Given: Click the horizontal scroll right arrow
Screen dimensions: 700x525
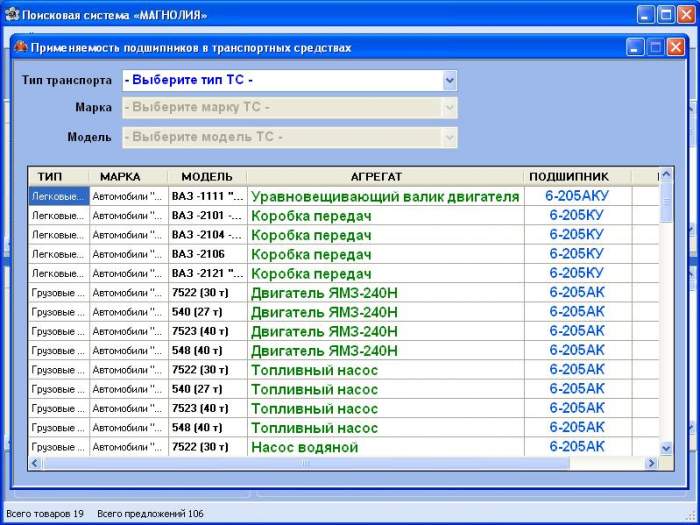Looking at the screenshot, I should [x=652, y=463].
